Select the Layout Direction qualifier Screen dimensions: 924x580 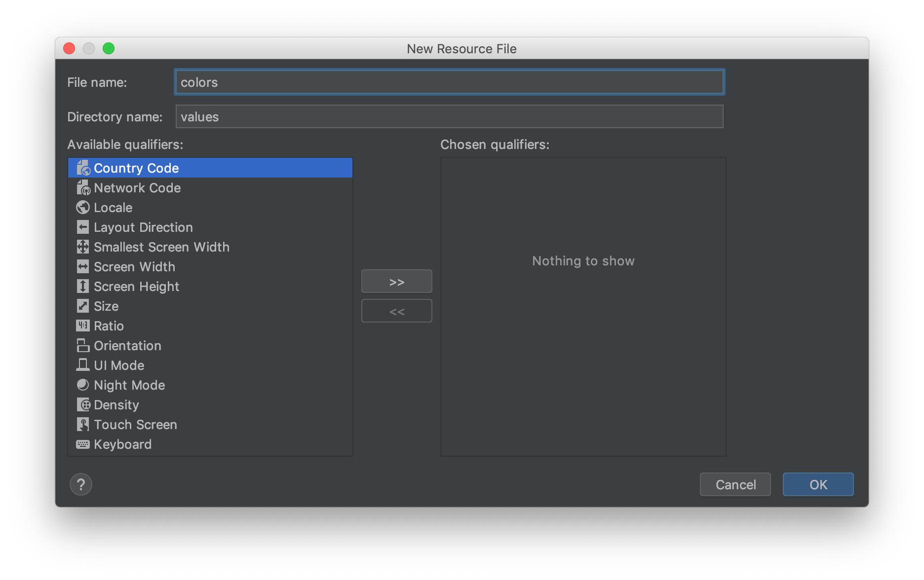210,227
